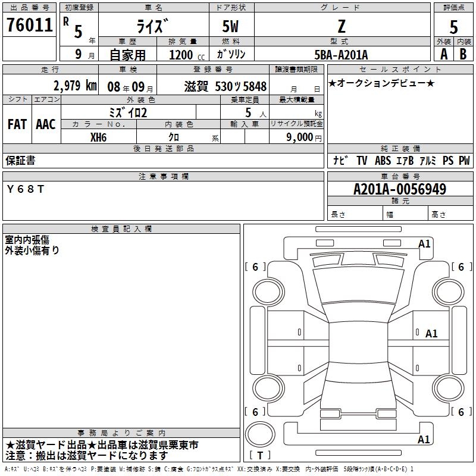Click front-left tire tread [6] label
Screen dimensions: 476x476
(255, 267)
